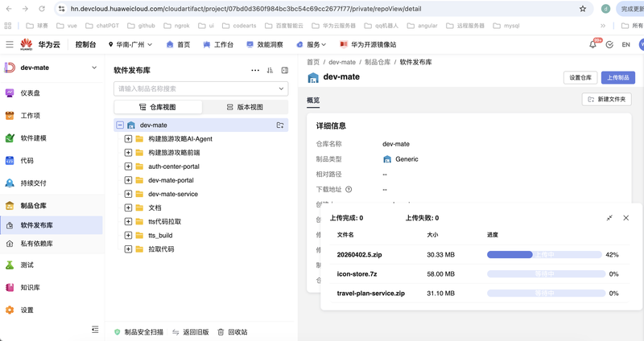Screen dimensions: 644x341
Task: Expand the dev-mate-service folder
Action: click(128, 194)
